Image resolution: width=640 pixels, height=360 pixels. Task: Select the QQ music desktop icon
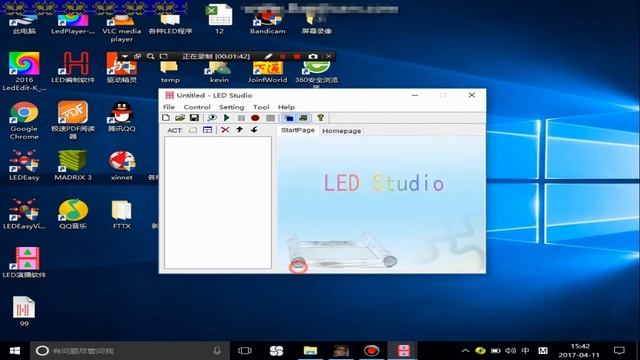73,214
